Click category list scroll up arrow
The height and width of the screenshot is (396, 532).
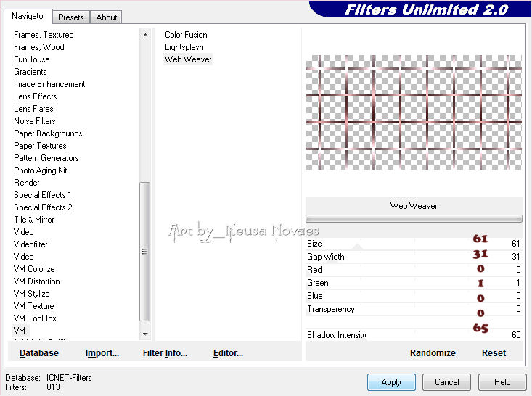[x=145, y=35]
